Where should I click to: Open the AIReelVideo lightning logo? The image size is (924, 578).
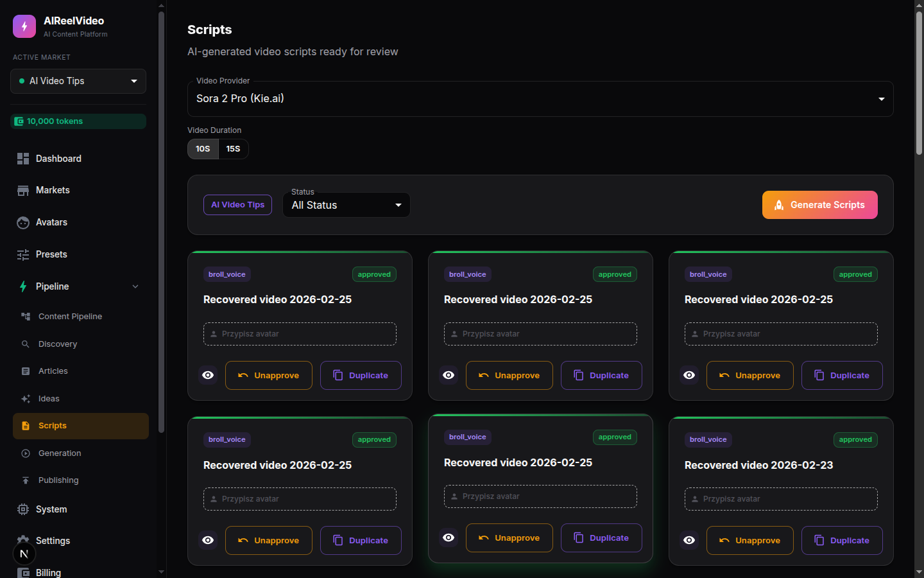[24, 26]
